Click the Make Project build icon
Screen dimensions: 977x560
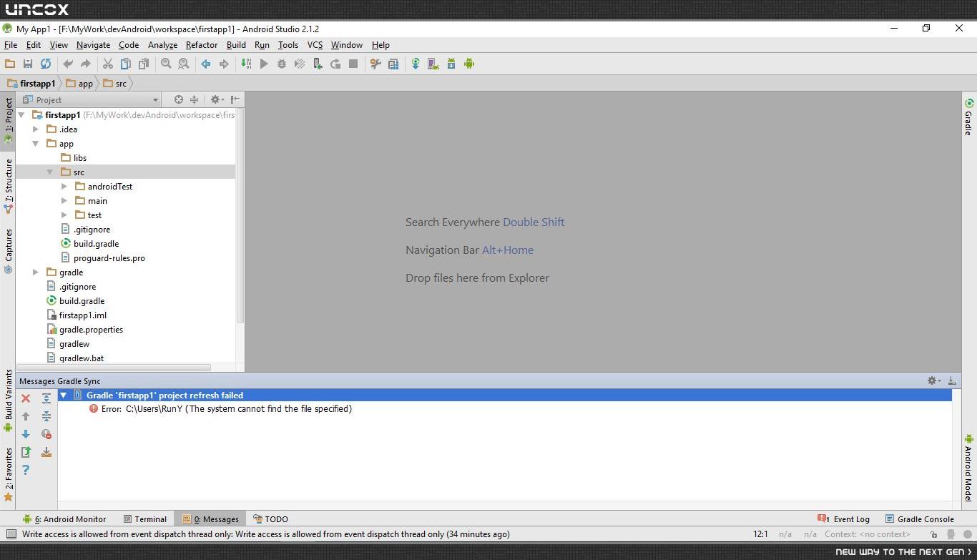246,64
